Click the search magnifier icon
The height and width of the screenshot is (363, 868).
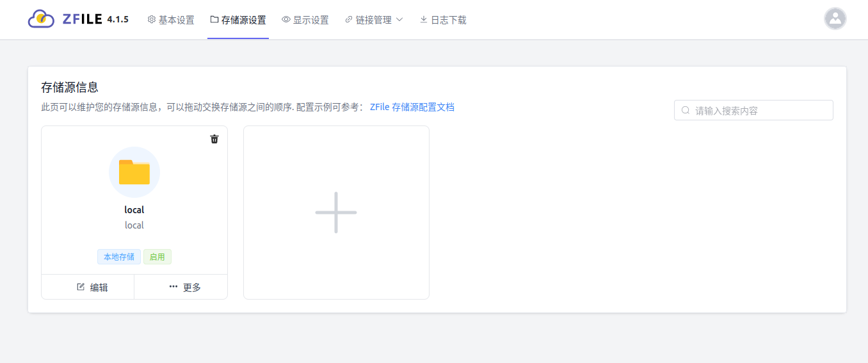[x=686, y=110]
